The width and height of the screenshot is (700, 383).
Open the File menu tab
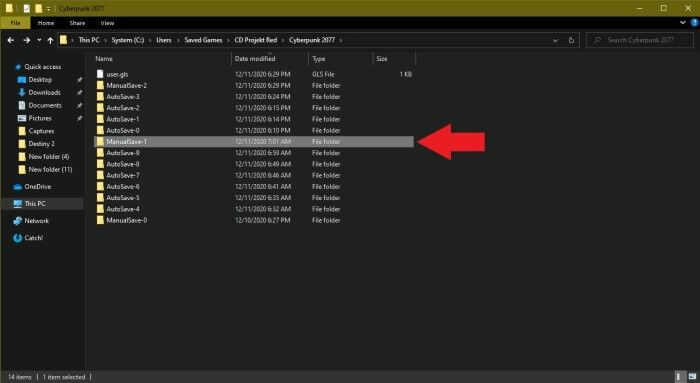(16, 23)
